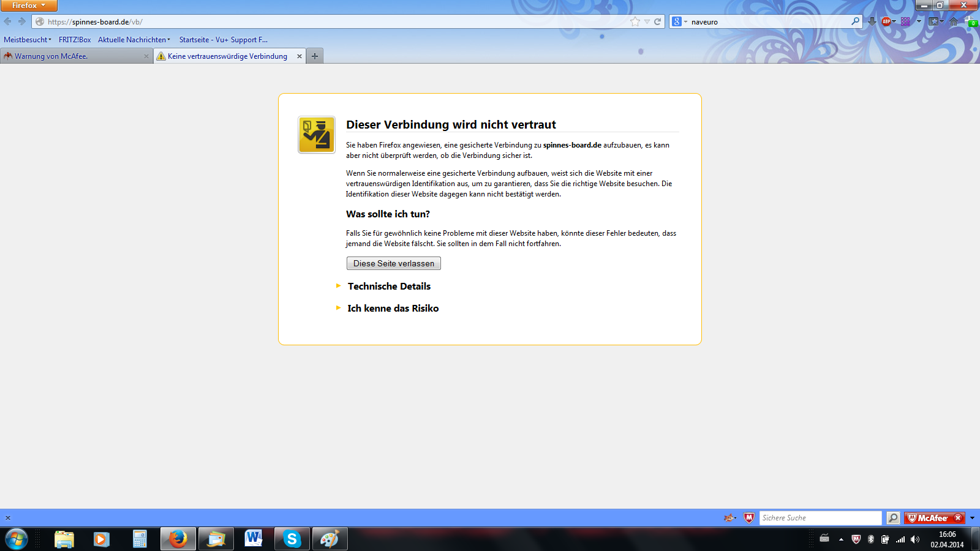Reload the page with the refresh icon
Viewport: 980px width, 551px height.
(x=658, y=21)
